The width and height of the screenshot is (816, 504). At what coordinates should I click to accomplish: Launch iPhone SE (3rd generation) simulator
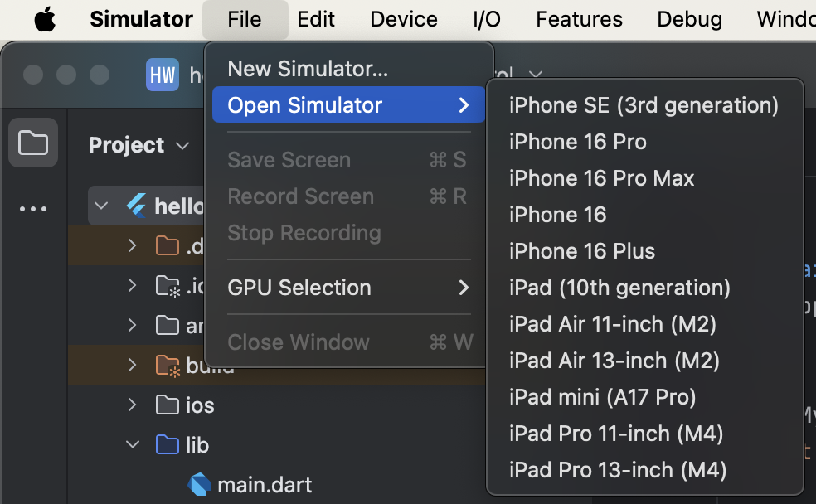(x=645, y=105)
